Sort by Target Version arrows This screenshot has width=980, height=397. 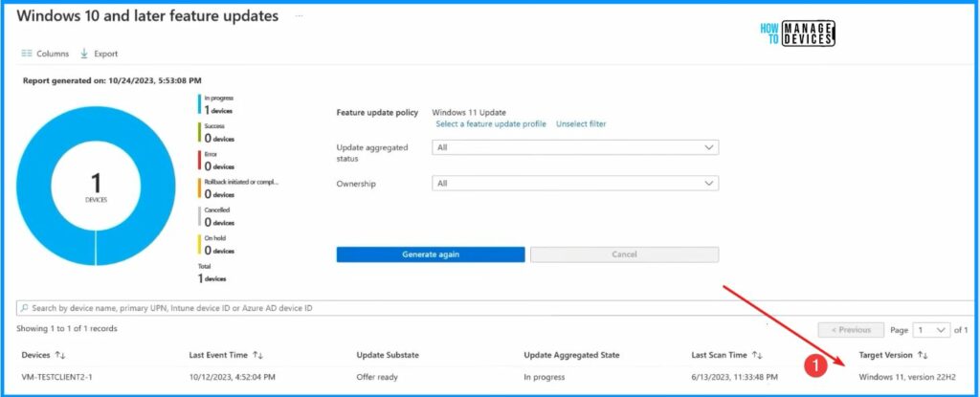pyautogui.click(x=923, y=355)
